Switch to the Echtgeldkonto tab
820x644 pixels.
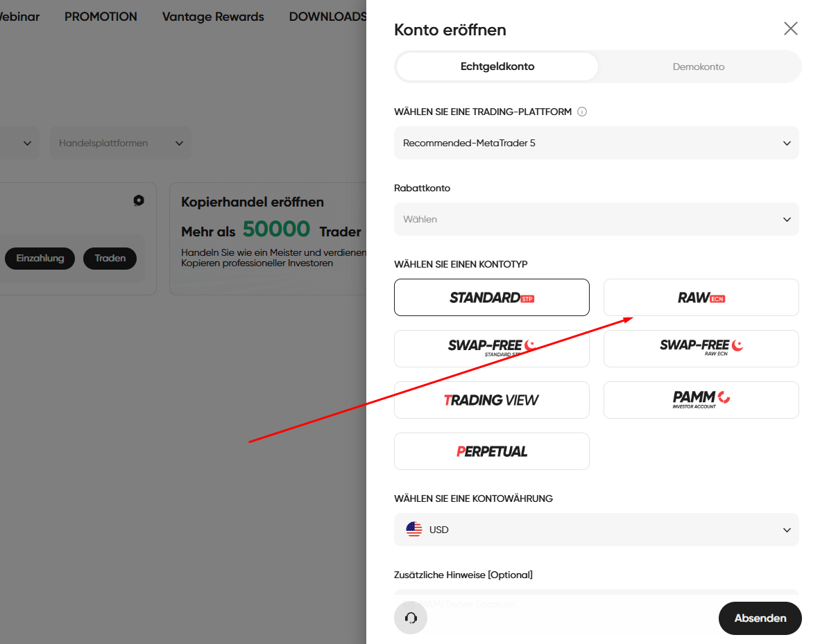pos(497,67)
